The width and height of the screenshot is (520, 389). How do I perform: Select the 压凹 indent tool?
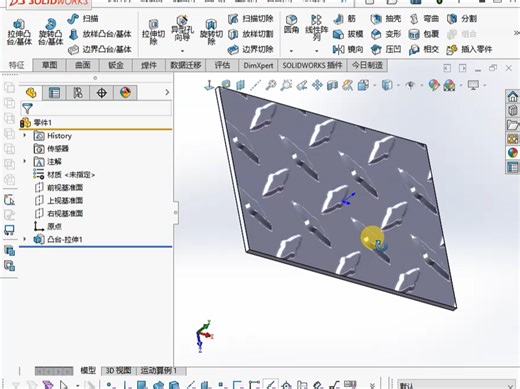pyautogui.click(x=386, y=50)
